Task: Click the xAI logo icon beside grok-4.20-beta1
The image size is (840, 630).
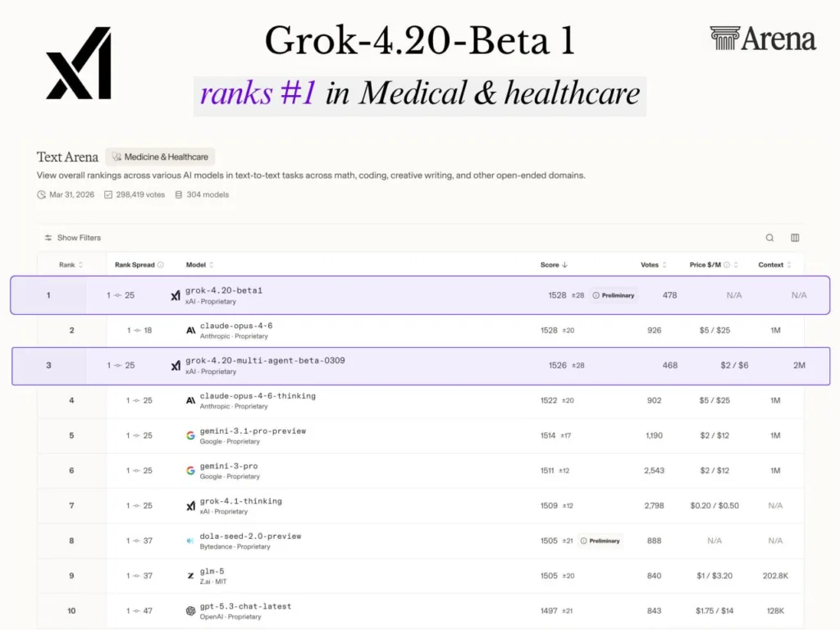Action: [x=175, y=294]
